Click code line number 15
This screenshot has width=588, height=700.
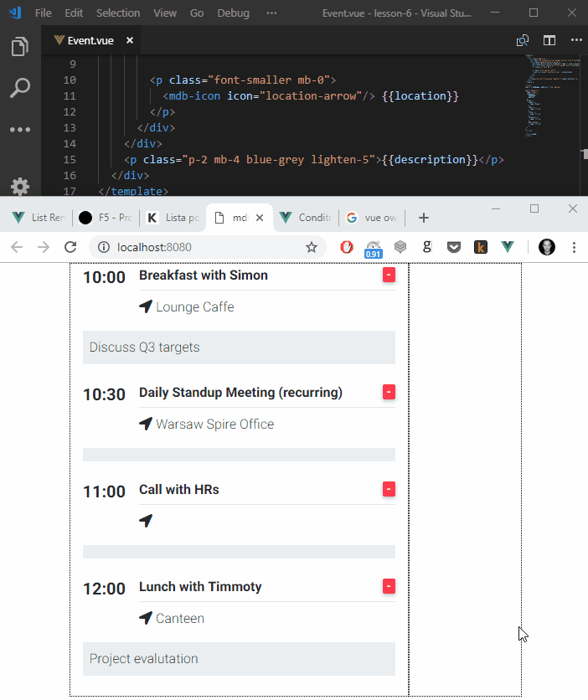(x=70, y=160)
